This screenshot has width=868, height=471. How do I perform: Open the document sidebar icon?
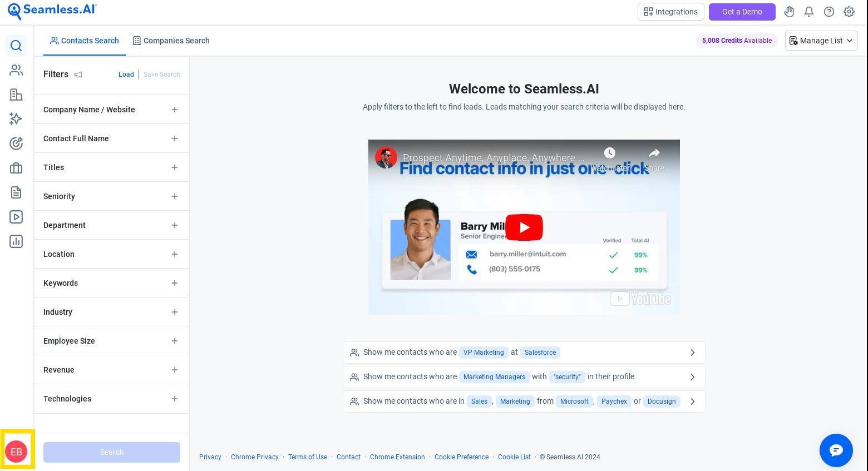click(x=16, y=192)
